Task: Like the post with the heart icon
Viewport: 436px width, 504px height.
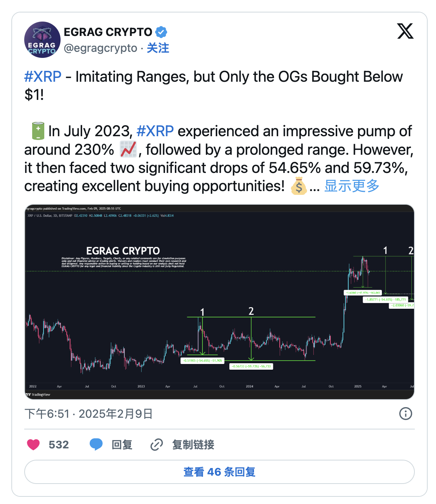Action: coord(33,445)
